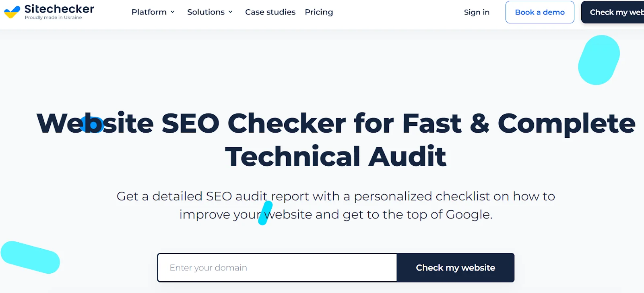Click the Sign in link
Viewport: 644px width, 293px height.
coord(477,12)
